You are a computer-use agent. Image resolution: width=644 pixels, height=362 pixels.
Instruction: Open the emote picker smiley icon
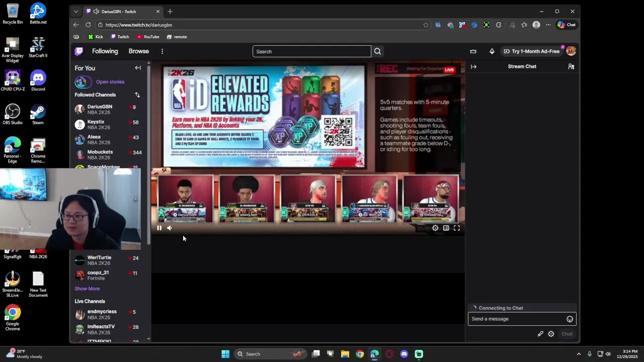pos(570,319)
